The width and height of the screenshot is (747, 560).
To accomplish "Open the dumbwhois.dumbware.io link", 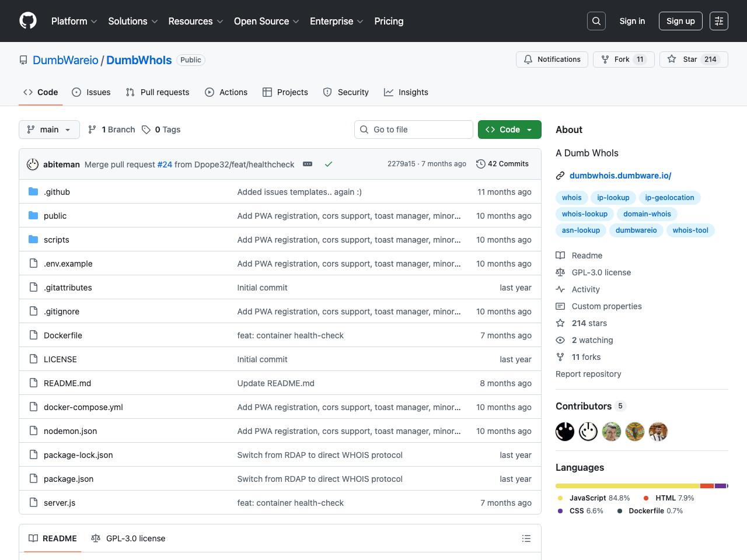I will point(620,176).
